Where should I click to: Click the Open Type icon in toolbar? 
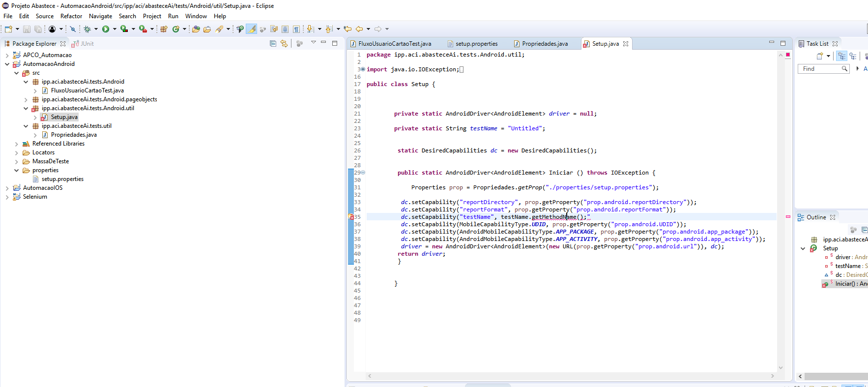196,29
